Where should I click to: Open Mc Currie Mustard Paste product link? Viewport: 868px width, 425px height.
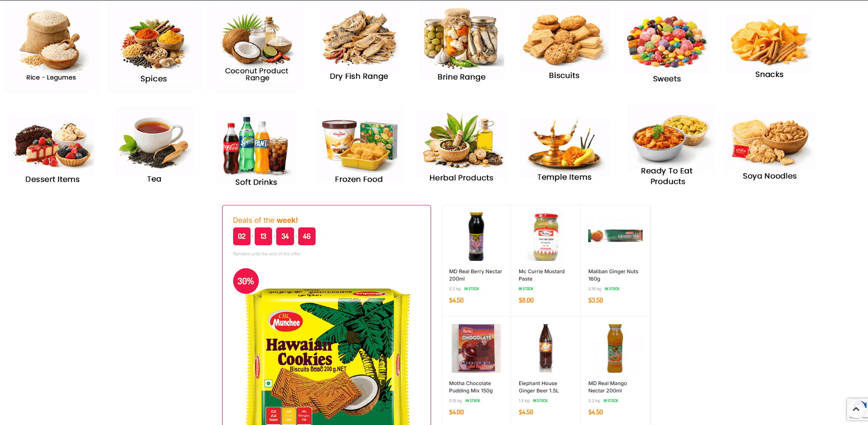[541, 275]
